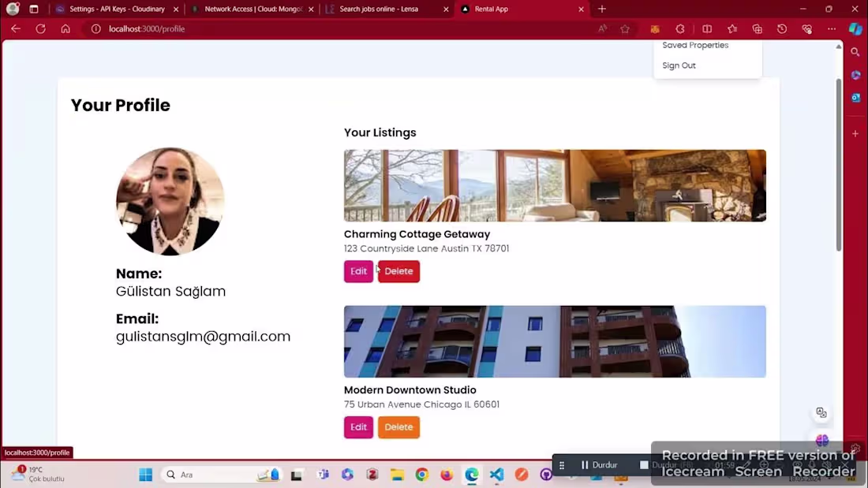
Task: Add a sidebar app with plus icon
Action: pos(855,133)
